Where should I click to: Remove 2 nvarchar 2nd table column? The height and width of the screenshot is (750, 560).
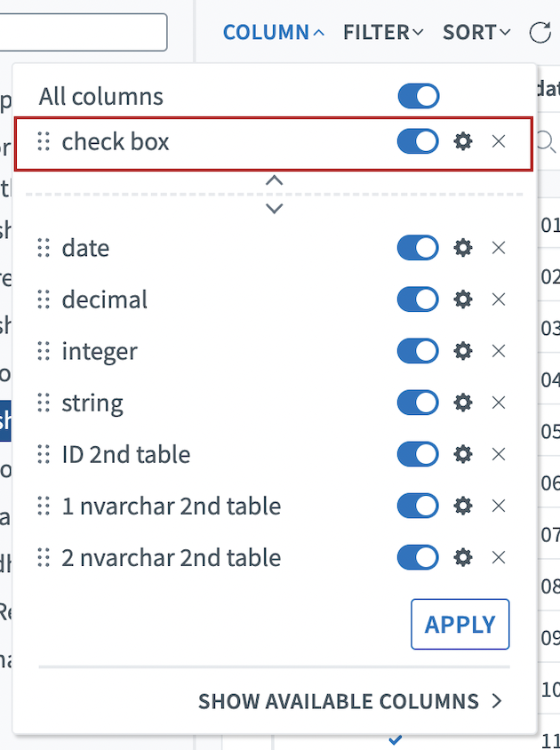point(499,557)
